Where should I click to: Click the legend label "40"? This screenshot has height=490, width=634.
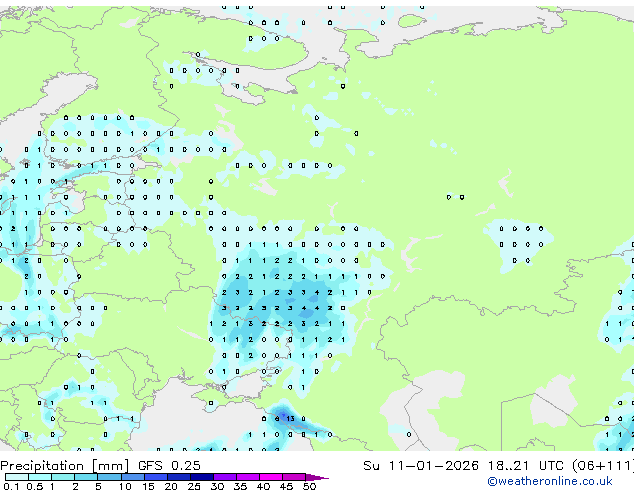tap(263, 486)
